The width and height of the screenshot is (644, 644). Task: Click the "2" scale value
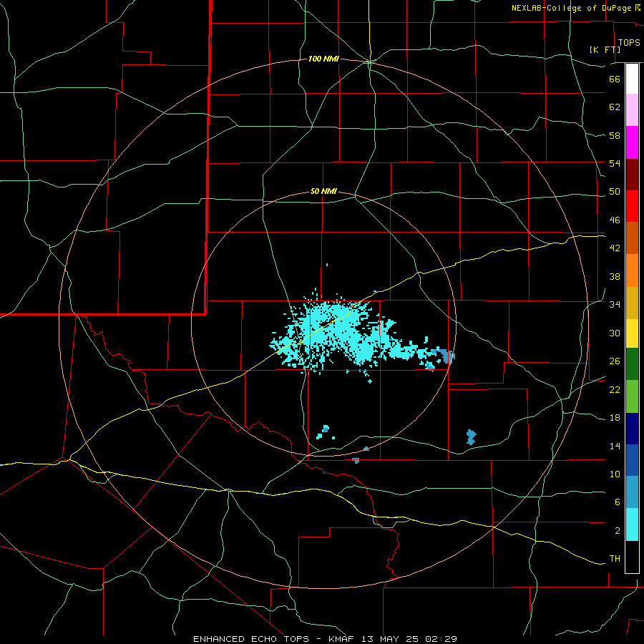click(x=618, y=531)
